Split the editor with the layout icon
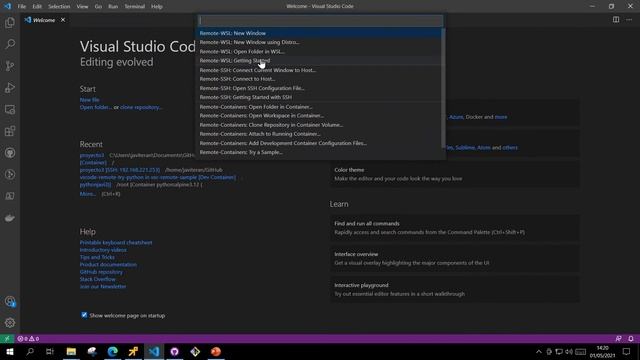The width and height of the screenshot is (640, 360). (616, 20)
